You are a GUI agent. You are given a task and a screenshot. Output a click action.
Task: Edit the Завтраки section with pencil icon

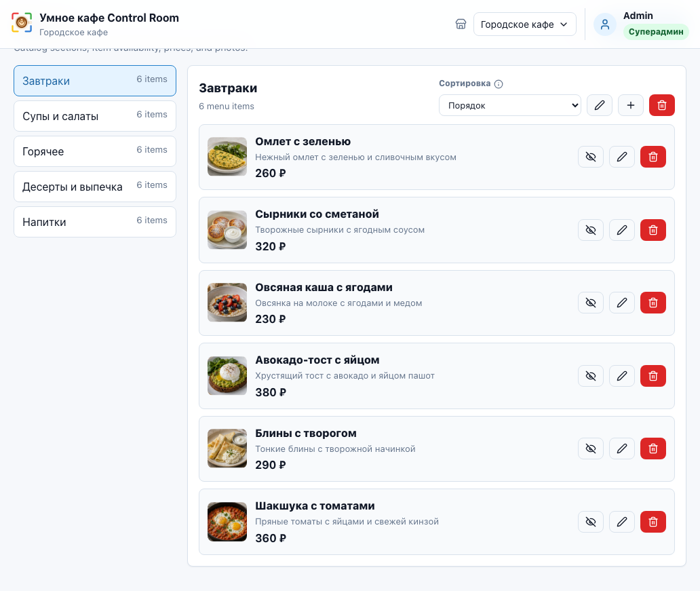(x=600, y=105)
